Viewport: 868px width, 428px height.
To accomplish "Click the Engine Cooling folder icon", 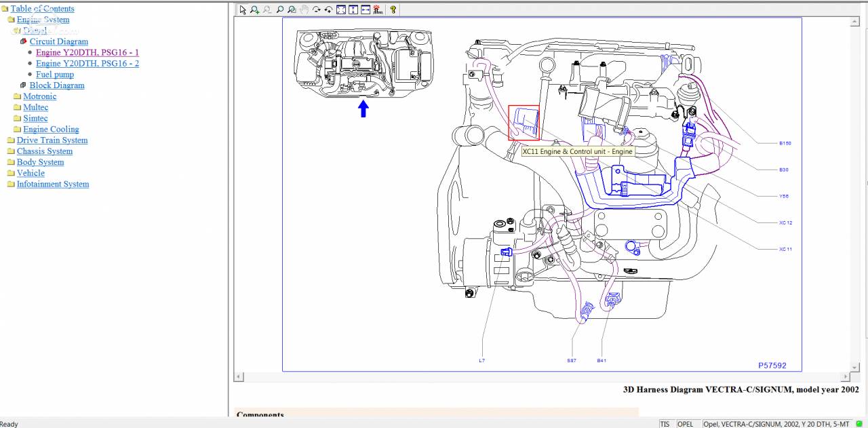I will pos(18,129).
